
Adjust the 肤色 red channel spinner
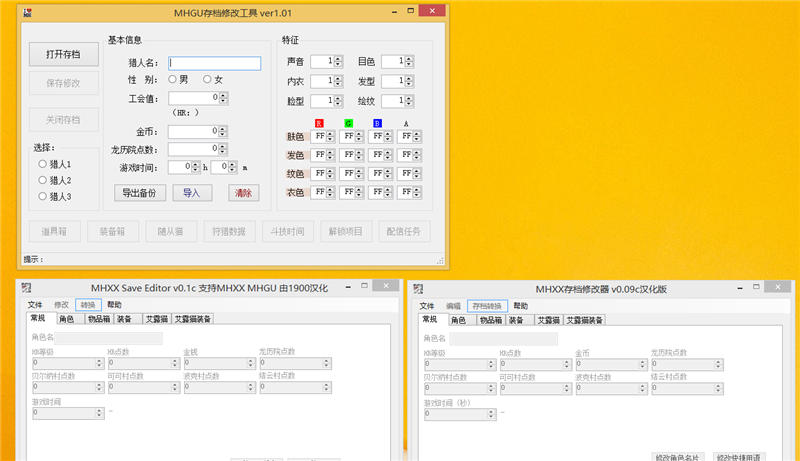click(330, 136)
